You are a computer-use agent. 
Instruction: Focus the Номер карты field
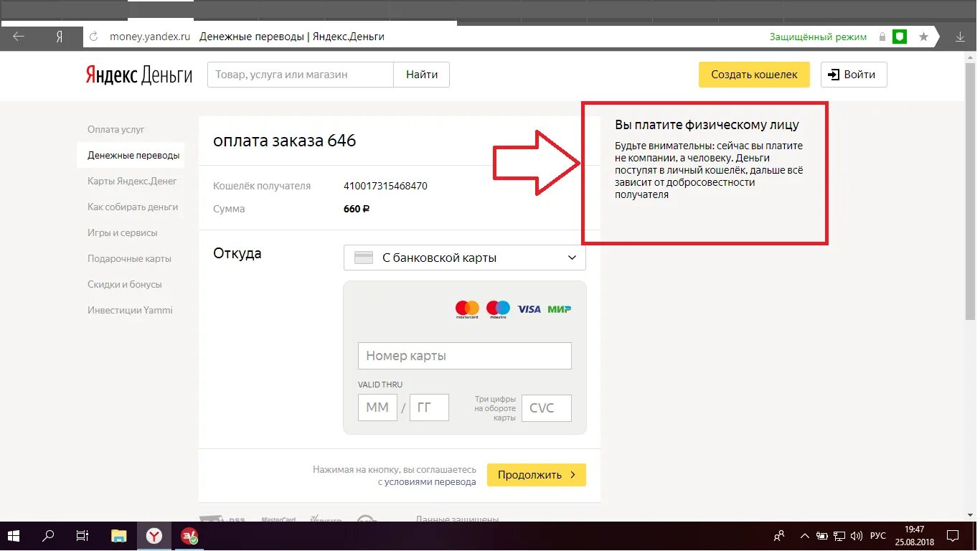465,356
